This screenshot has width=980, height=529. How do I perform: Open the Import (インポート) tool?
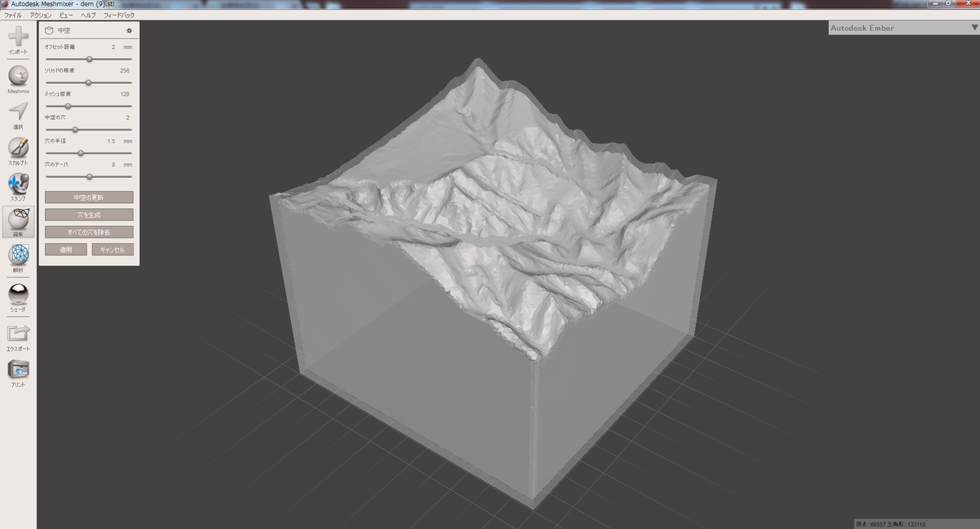[18, 40]
